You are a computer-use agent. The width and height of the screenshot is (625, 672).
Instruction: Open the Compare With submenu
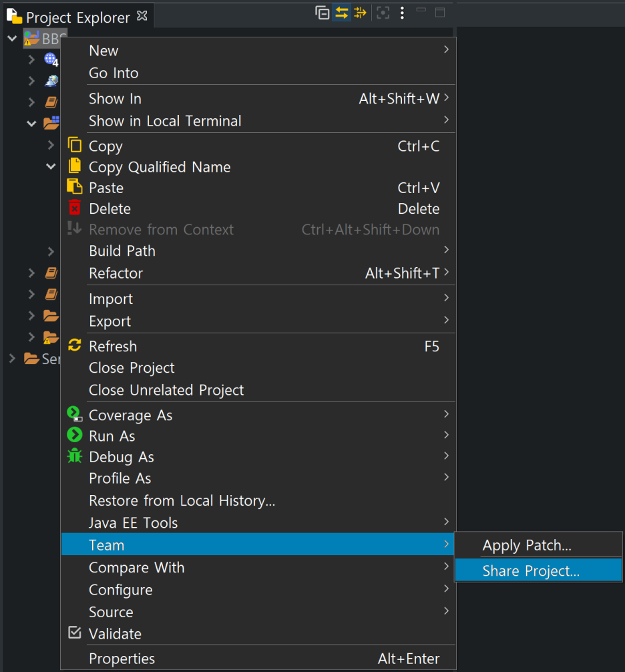[x=258, y=567]
